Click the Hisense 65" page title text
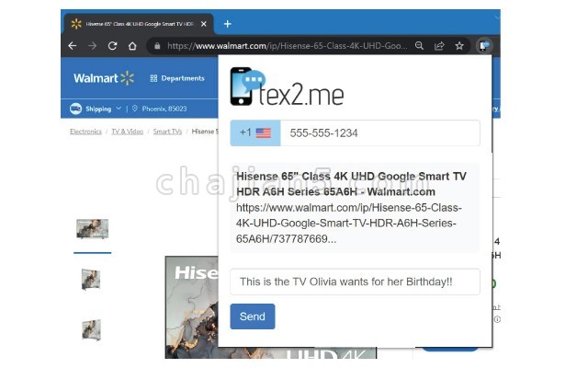The width and height of the screenshot is (588, 368). tap(351, 184)
